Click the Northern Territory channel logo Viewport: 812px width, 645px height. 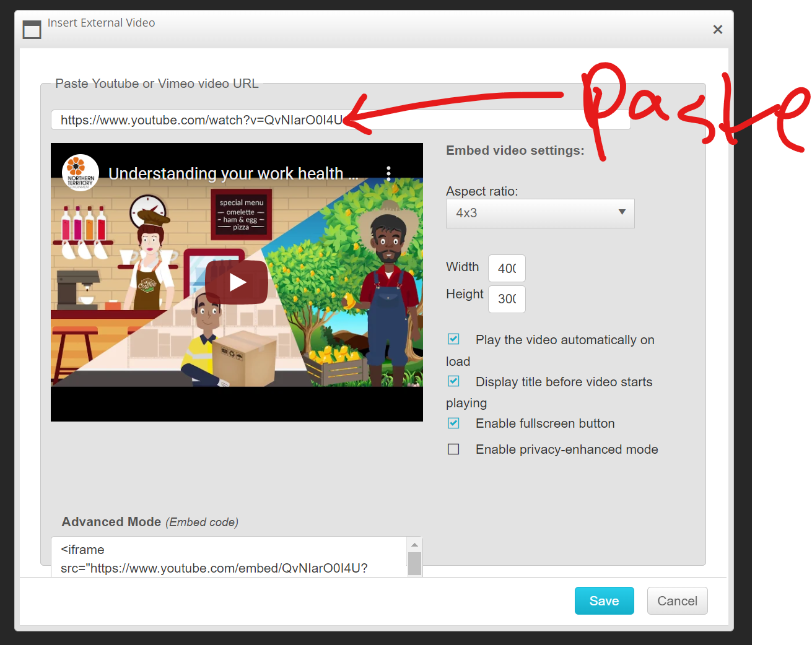click(x=81, y=173)
